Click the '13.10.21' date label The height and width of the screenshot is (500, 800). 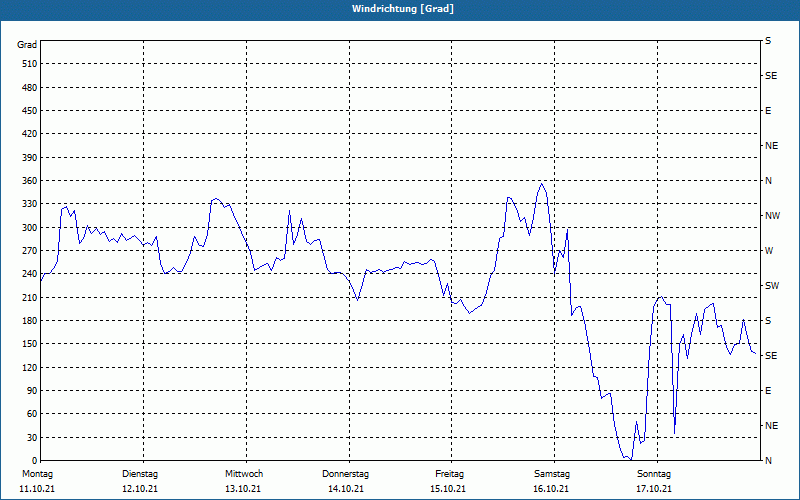243,489
